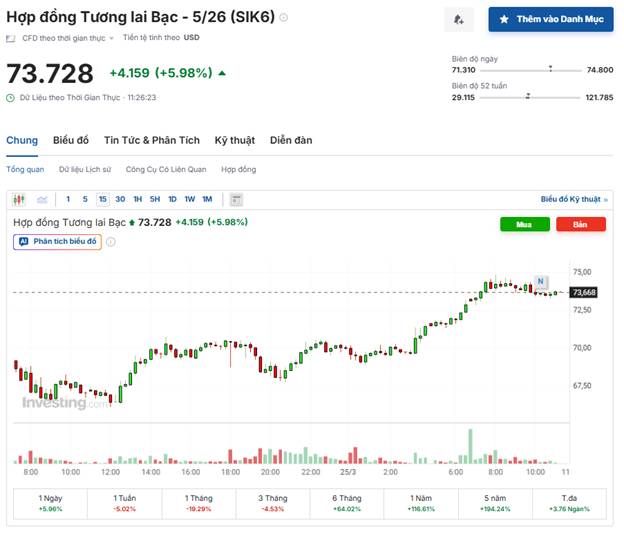Image resolution: width=624 pixels, height=534 pixels.
Task: Click the 52-week low value 29.115
Action: (x=463, y=97)
